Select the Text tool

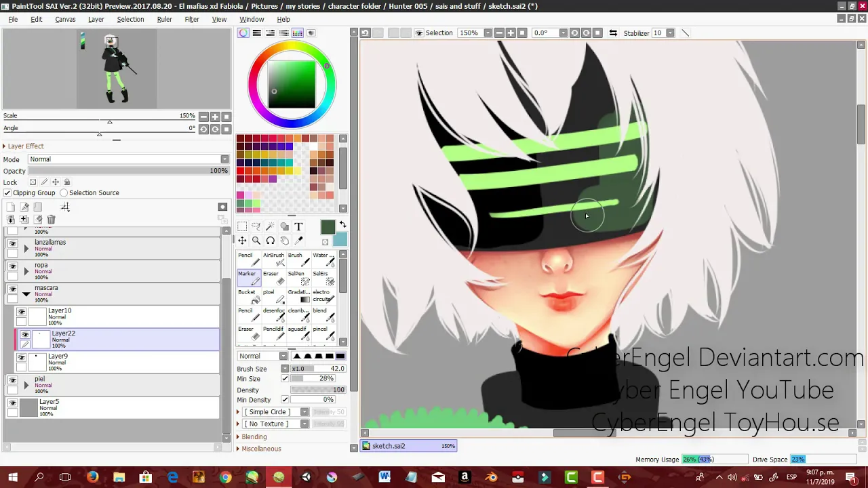pyautogui.click(x=298, y=226)
